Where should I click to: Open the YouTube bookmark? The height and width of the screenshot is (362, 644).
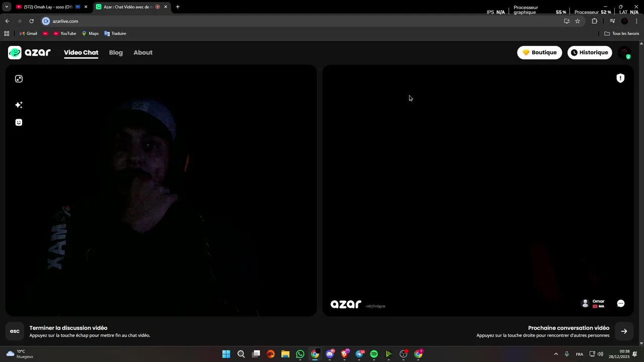65,34
